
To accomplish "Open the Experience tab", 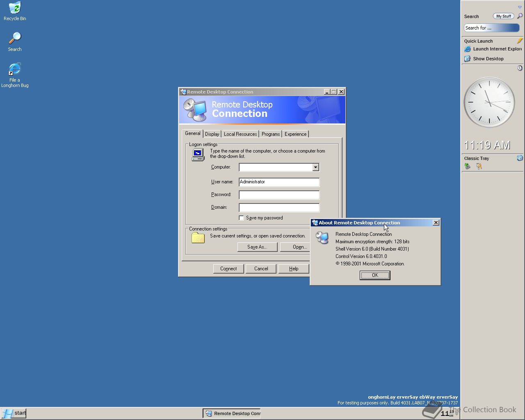I will [x=295, y=134].
